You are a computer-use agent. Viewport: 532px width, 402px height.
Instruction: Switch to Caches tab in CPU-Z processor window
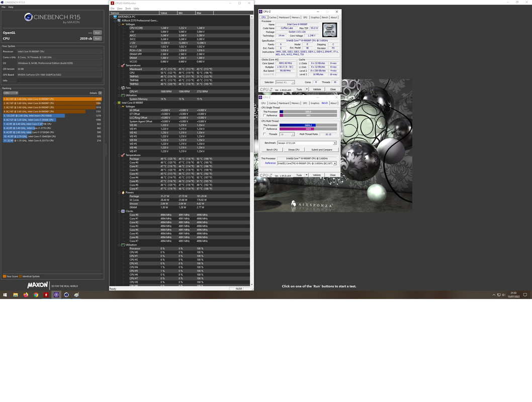tap(273, 17)
